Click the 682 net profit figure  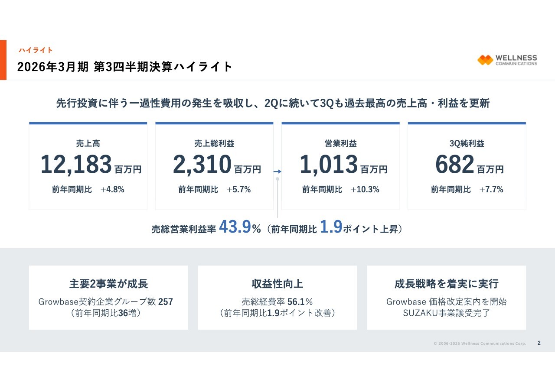tap(455, 165)
